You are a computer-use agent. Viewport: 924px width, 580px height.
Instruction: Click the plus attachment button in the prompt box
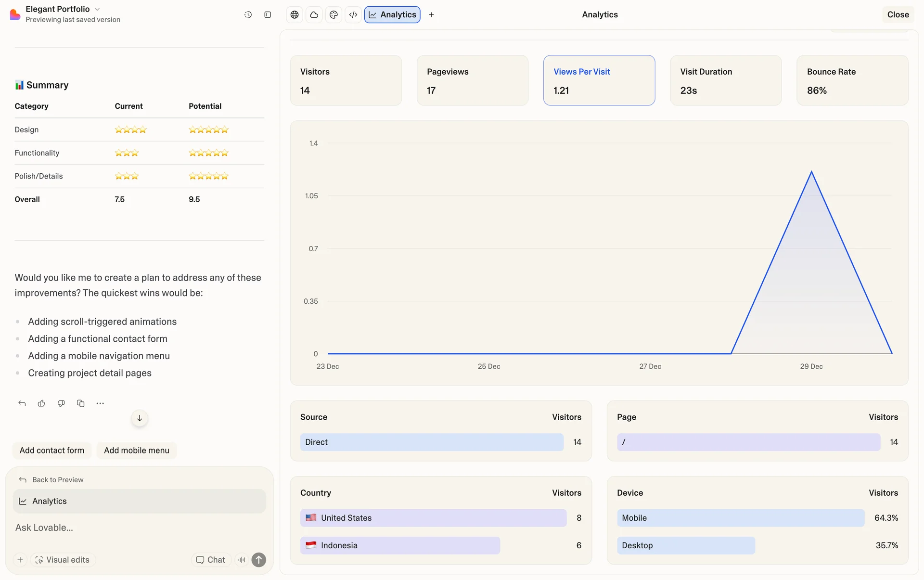tap(20, 560)
